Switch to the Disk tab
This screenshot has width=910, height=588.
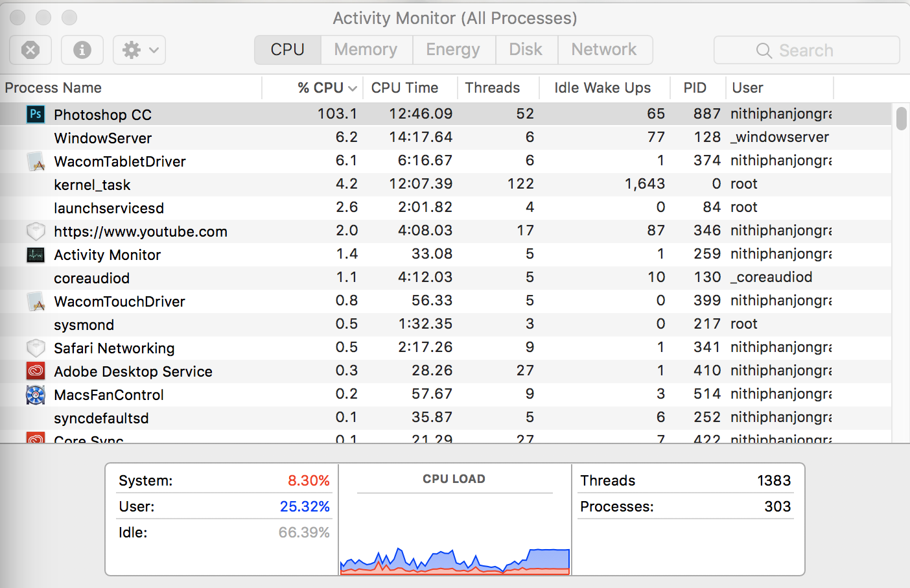[x=526, y=50]
